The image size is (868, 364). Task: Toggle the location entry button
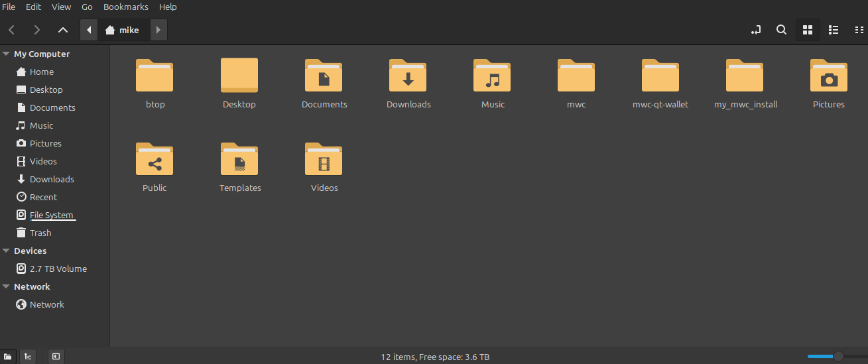click(x=756, y=30)
